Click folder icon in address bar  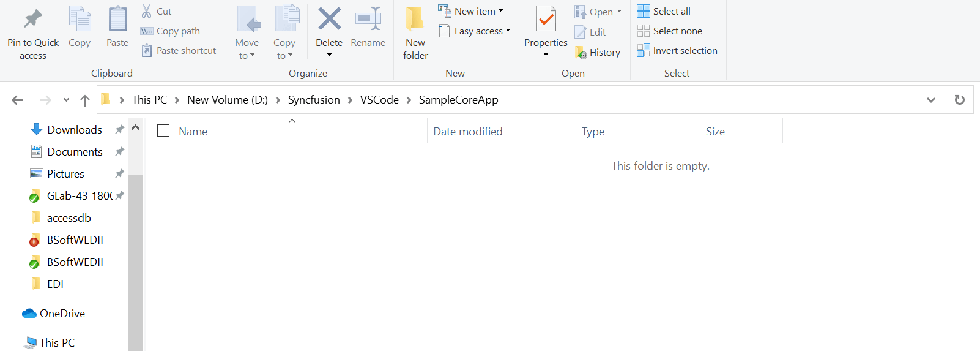coord(105,99)
